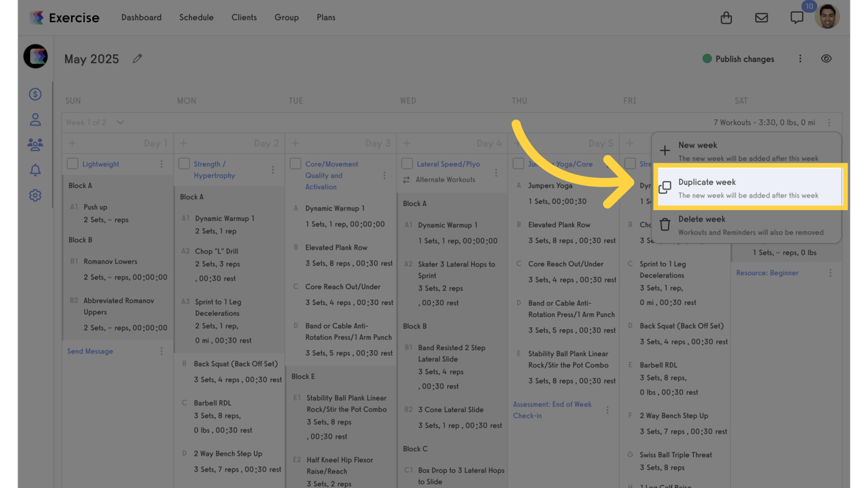The height and width of the screenshot is (488, 868).
Task: Toggle the eye preview icon
Action: click(x=826, y=58)
